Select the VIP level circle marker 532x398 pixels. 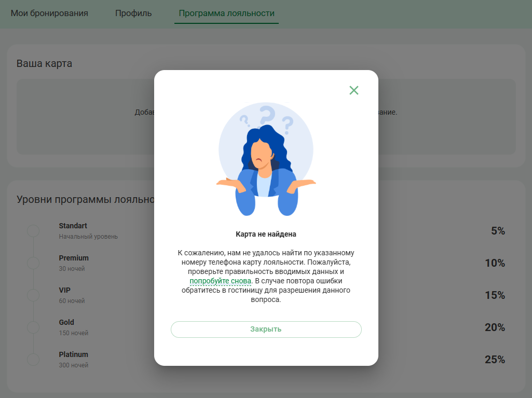[x=33, y=295]
